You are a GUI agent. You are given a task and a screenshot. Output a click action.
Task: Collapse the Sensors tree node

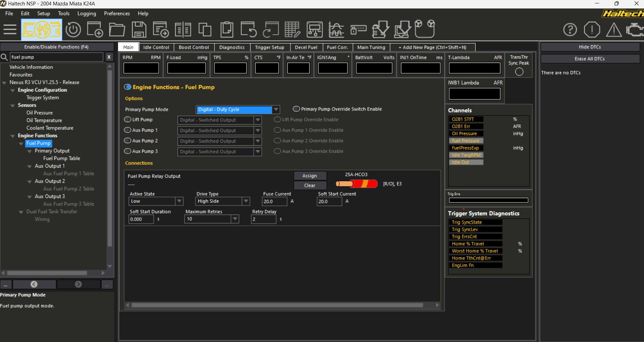pyautogui.click(x=13, y=105)
